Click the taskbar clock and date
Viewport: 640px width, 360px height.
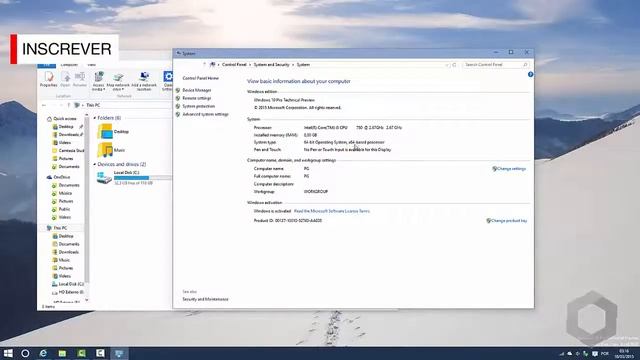click(x=624, y=353)
